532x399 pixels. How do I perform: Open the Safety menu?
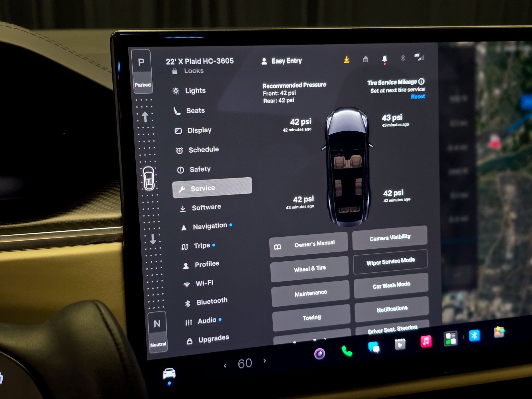(x=194, y=170)
